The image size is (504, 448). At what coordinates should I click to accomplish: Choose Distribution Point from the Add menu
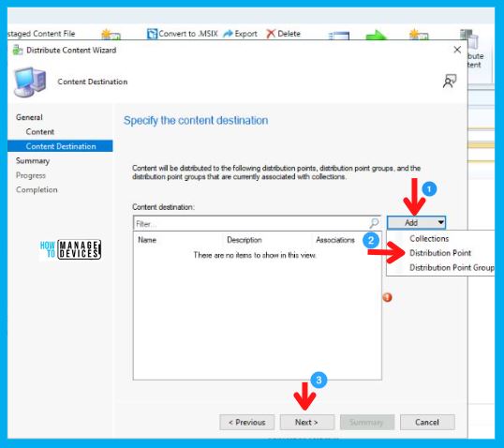tap(440, 253)
